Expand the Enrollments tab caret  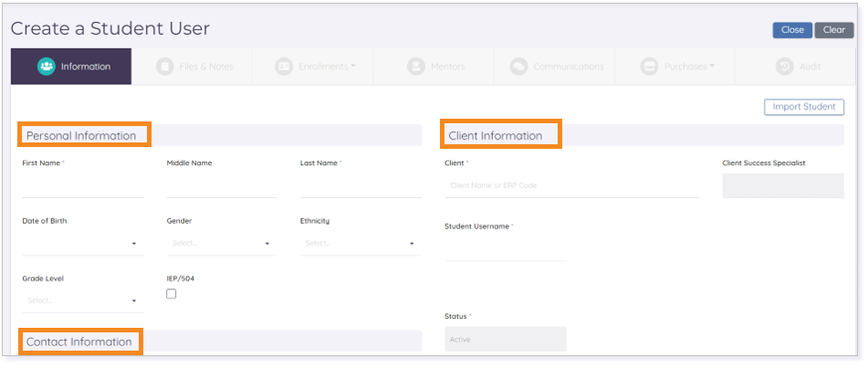tap(352, 67)
